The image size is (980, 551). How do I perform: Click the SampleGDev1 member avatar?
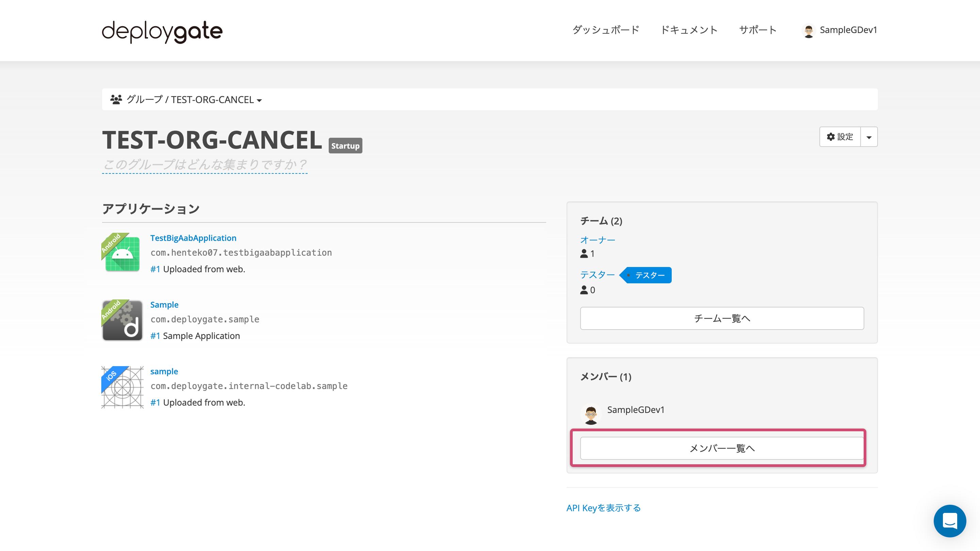(x=591, y=415)
